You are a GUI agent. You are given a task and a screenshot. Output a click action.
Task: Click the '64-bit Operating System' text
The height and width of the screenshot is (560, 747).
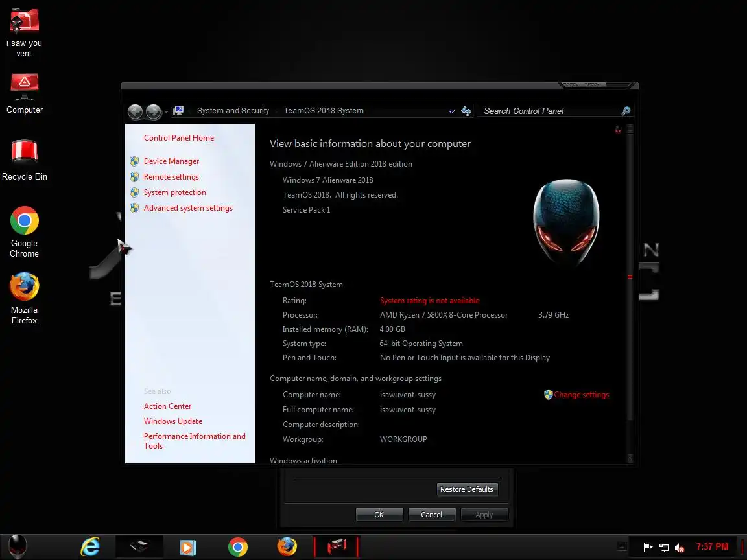tap(421, 344)
